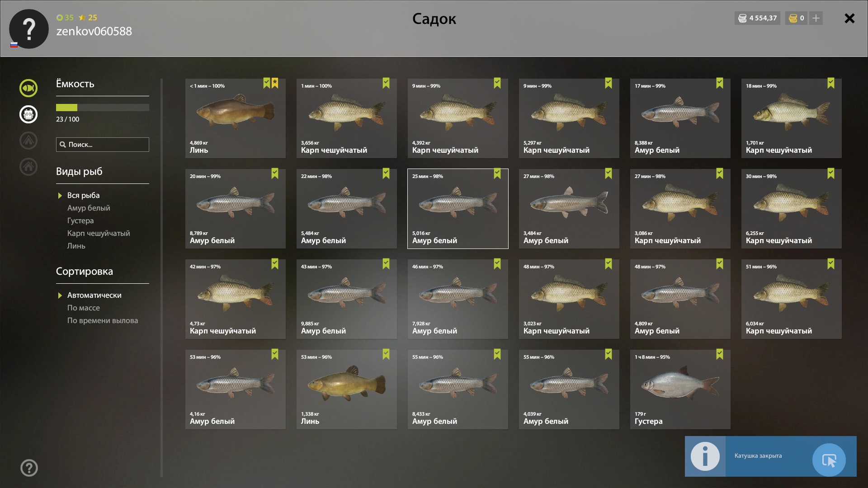Toggle star marker on Линь 4,869 kg card
The height and width of the screenshot is (488, 868).
tap(275, 83)
